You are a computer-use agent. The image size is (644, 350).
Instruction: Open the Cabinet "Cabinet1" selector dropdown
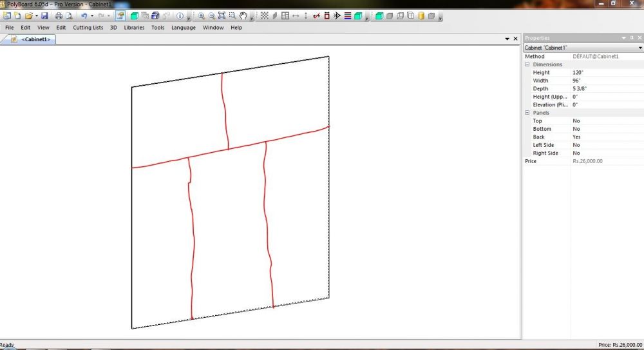pos(640,48)
